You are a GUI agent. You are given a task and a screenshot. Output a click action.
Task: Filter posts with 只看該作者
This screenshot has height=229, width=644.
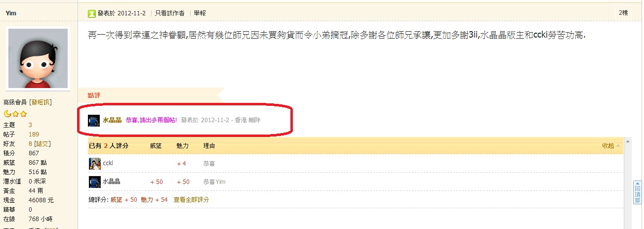coord(170,13)
